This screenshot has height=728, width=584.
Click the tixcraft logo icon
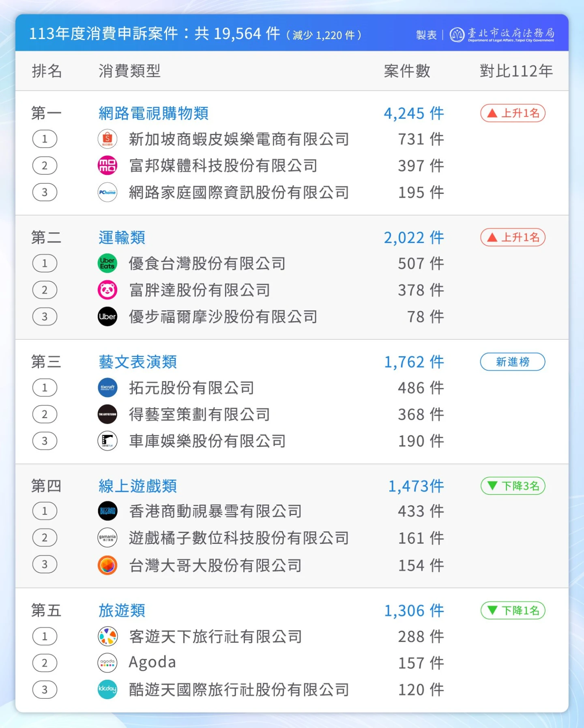(107, 388)
